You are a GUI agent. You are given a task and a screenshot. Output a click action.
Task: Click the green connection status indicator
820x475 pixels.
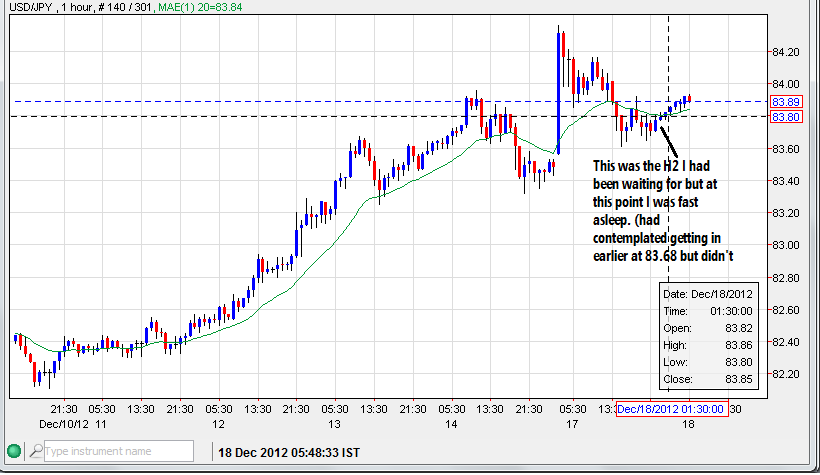point(14,451)
